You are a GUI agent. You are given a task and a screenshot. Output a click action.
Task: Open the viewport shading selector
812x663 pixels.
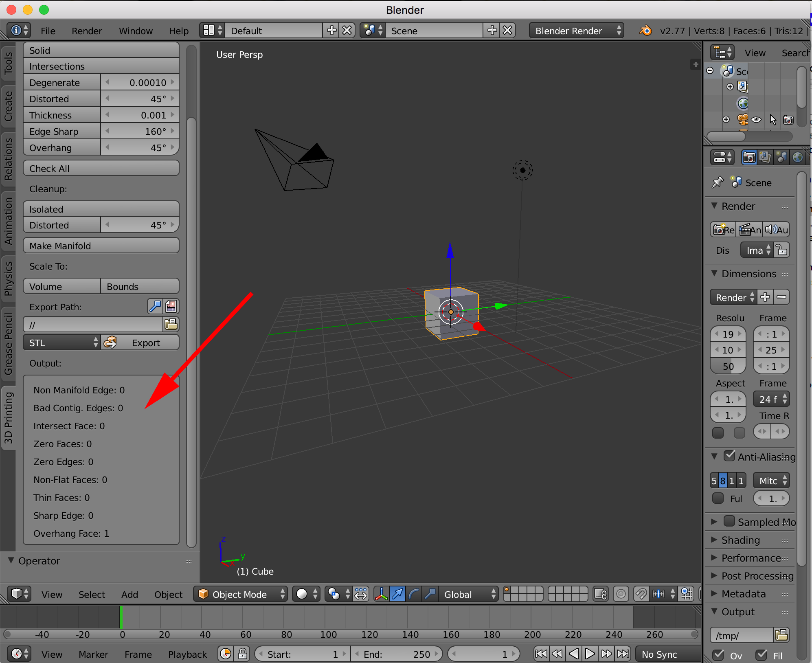tap(306, 594)
